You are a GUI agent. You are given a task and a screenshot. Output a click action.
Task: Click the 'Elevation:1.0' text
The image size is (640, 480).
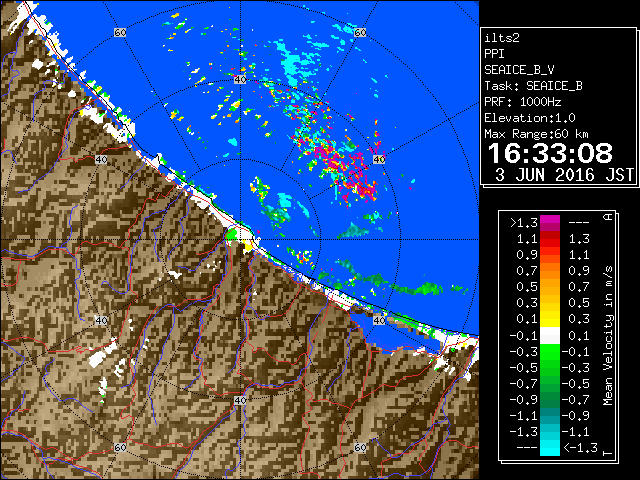530,118
